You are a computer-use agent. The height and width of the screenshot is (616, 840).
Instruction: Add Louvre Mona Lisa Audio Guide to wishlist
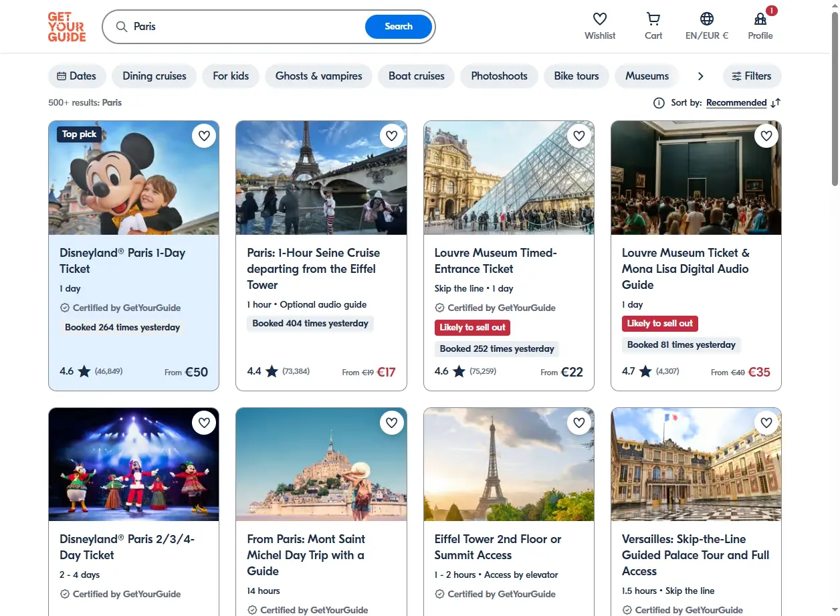pyautogui.click(x=766, y=136)
